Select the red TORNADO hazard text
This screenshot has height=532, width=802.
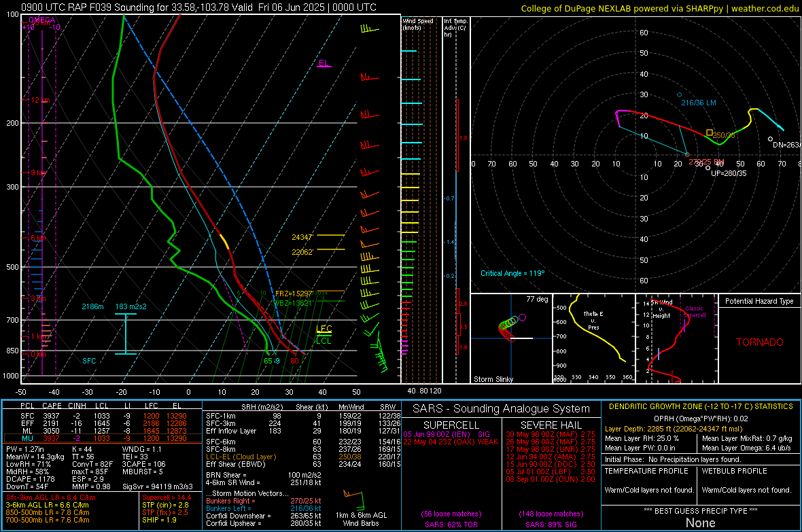[760, 342]
